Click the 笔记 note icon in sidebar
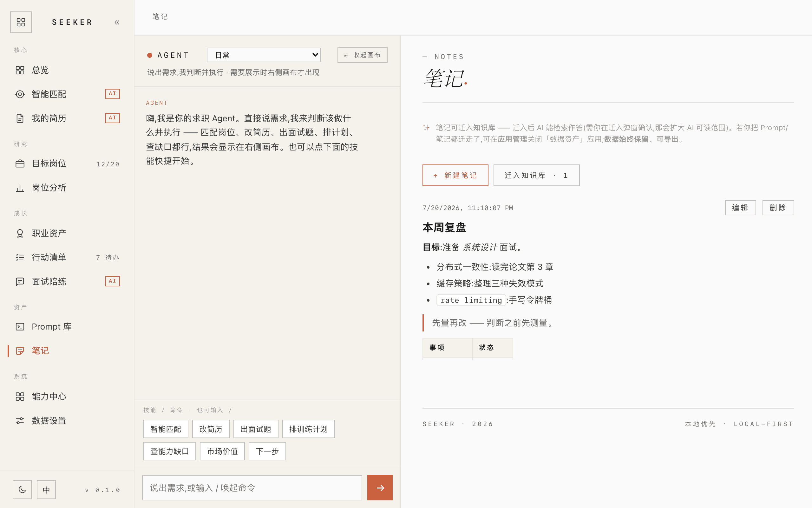This screenshot has height=508, width=812. (20, 351)
